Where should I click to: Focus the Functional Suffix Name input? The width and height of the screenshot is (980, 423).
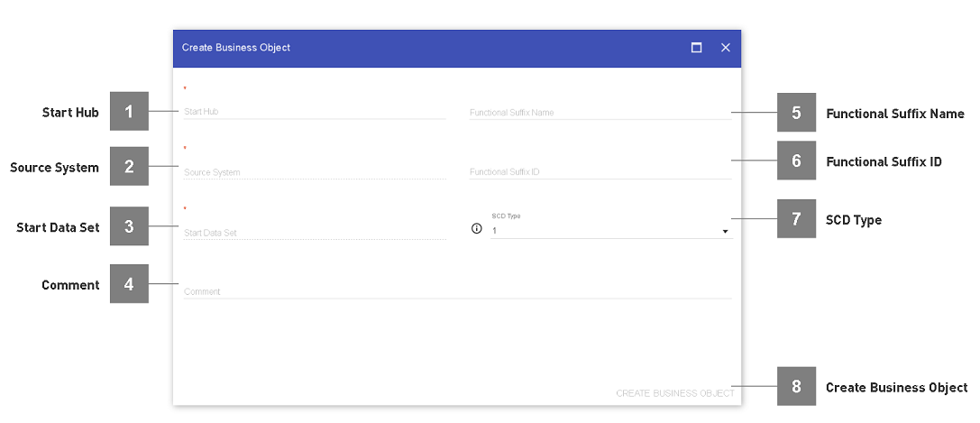600,113
